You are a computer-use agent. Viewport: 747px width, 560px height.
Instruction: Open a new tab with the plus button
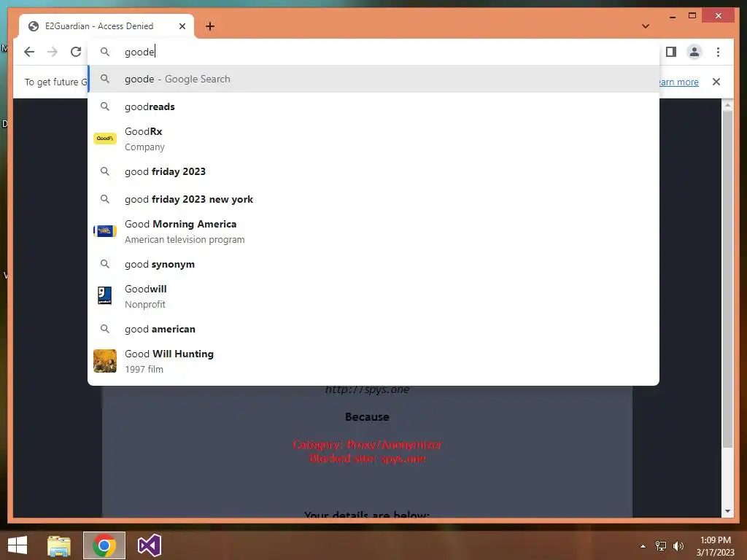coord(210,27)
